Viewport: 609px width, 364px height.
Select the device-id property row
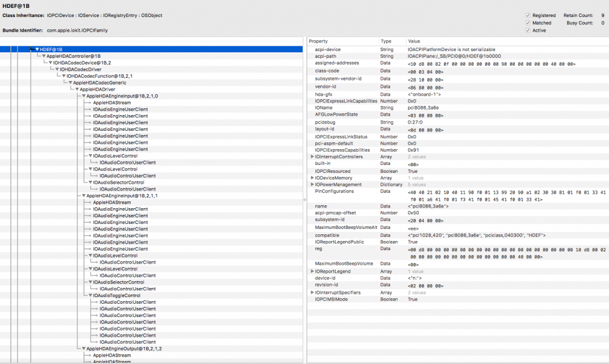(458, 278)
